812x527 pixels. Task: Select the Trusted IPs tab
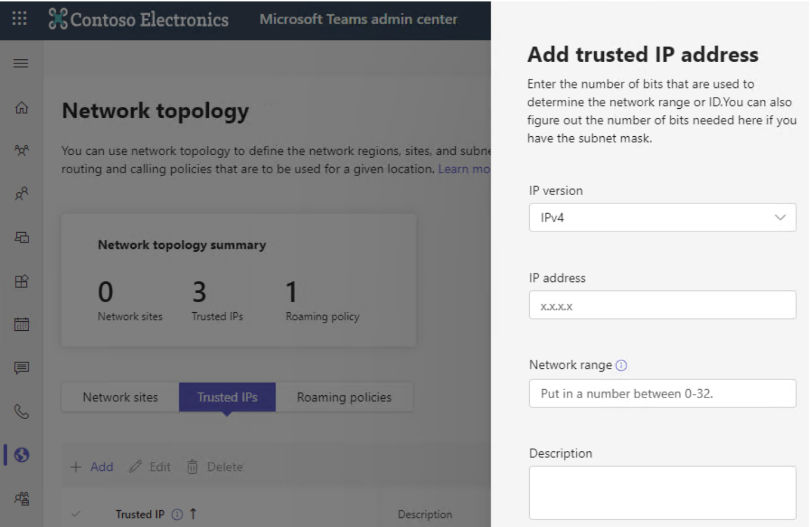(x=227, y=397)
